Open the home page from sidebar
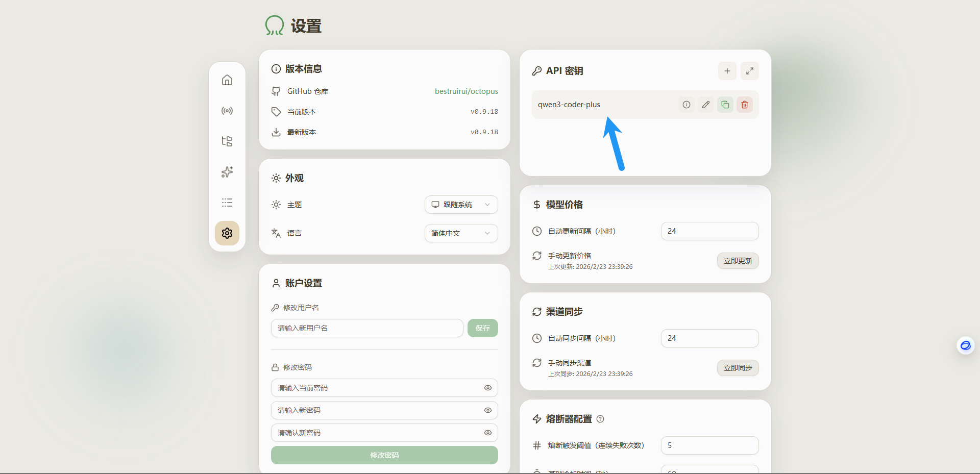 (x=227, y=80)
